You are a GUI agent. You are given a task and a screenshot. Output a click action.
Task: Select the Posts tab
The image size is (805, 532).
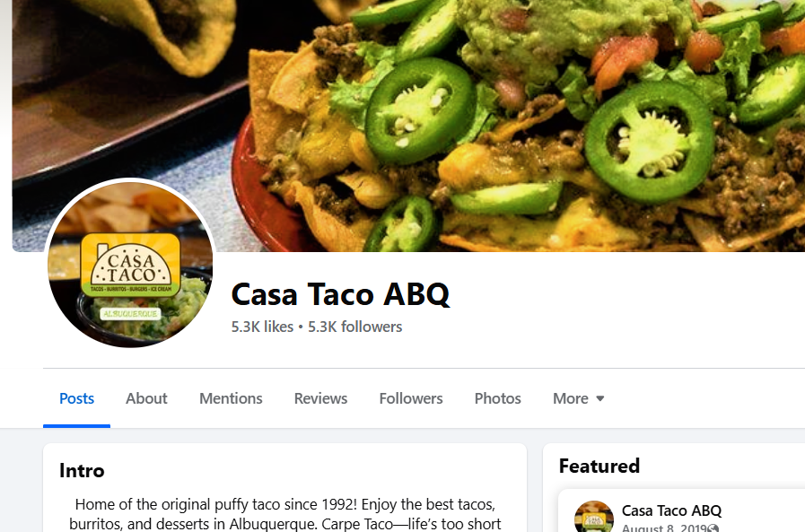tap(76, 398)
